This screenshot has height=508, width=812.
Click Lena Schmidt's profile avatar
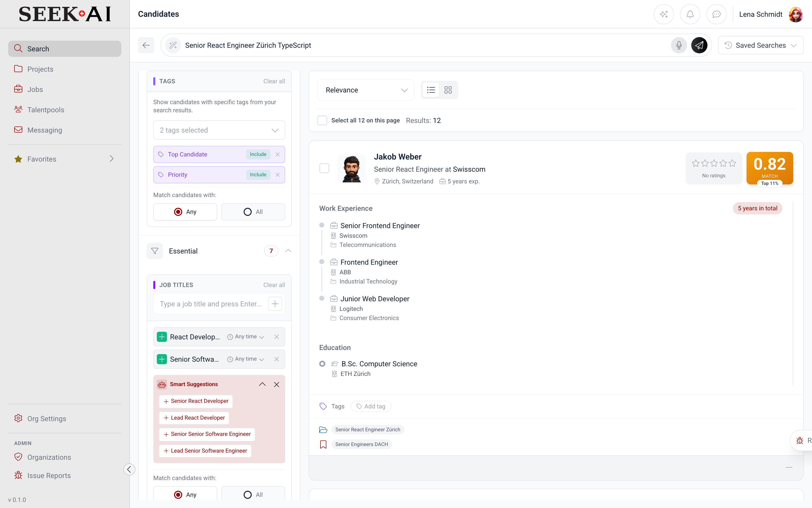click(795, 14)
